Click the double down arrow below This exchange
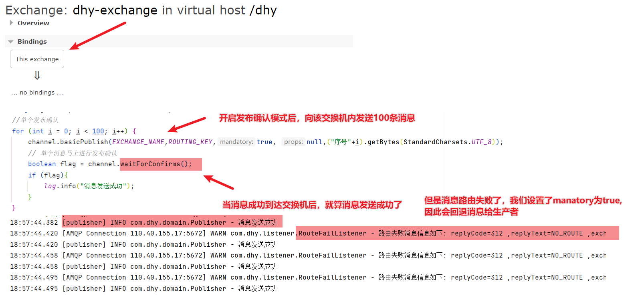 pos(37,76)
